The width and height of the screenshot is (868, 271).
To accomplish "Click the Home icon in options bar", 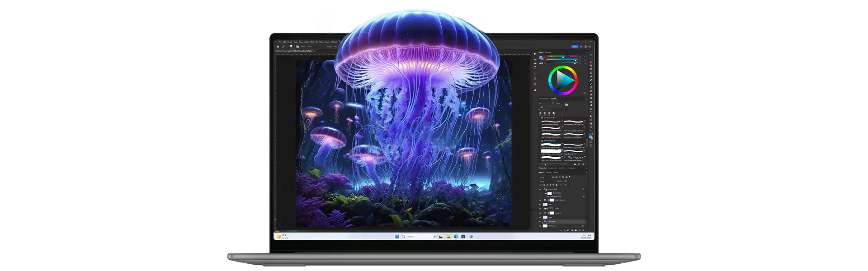I will [278, 47].
